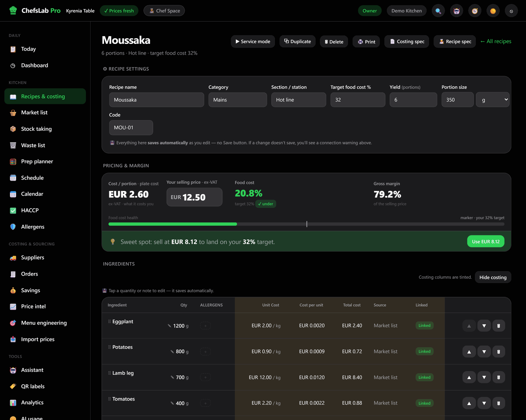This screenshot has height=420, width=526.
Task: Open Today in the sidebar
Action: pos(45,49)
